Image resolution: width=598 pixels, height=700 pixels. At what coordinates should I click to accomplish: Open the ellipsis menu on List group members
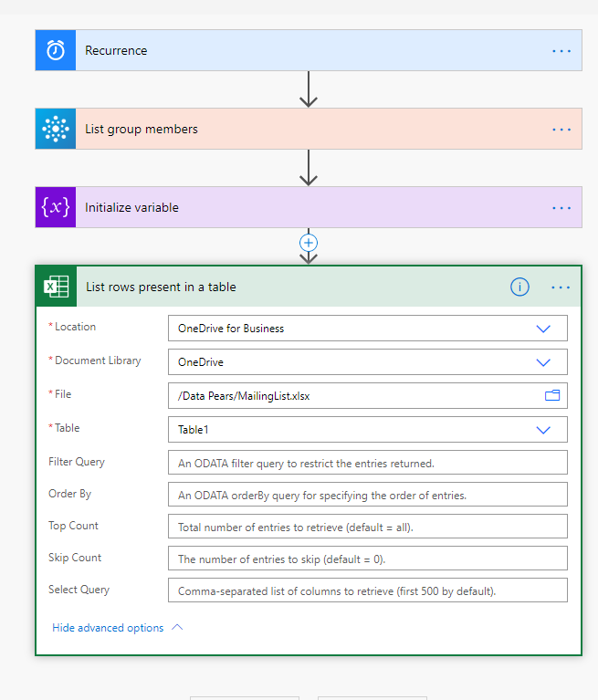pos(561,130)
